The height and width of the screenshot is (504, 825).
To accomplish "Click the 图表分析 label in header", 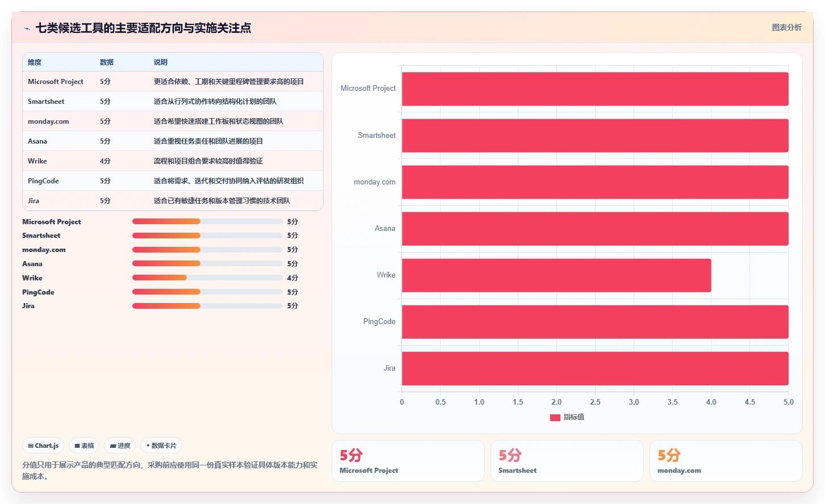I will [x=786, y=27].
